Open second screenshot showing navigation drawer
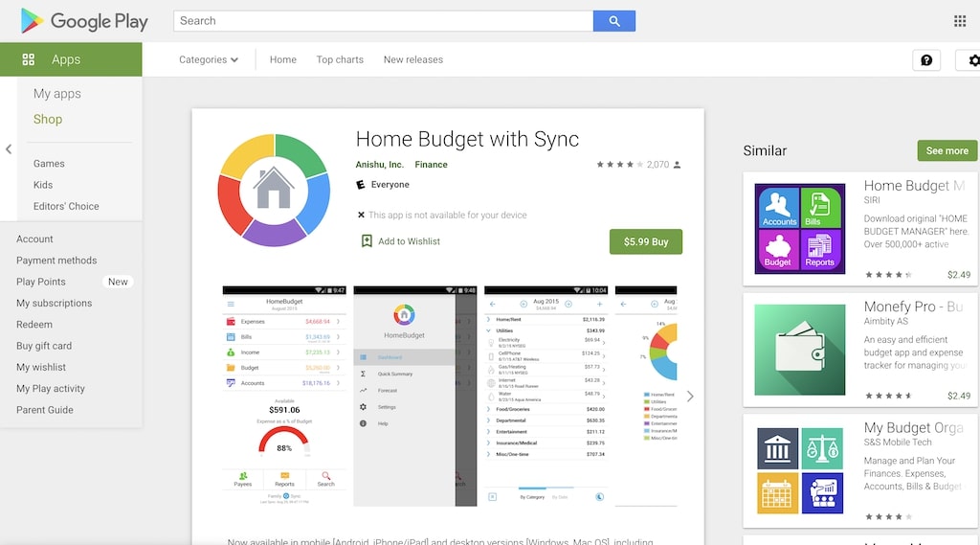The width and height of the screenshot is (980, 545). pyautogui.click(x=415, y=397)
